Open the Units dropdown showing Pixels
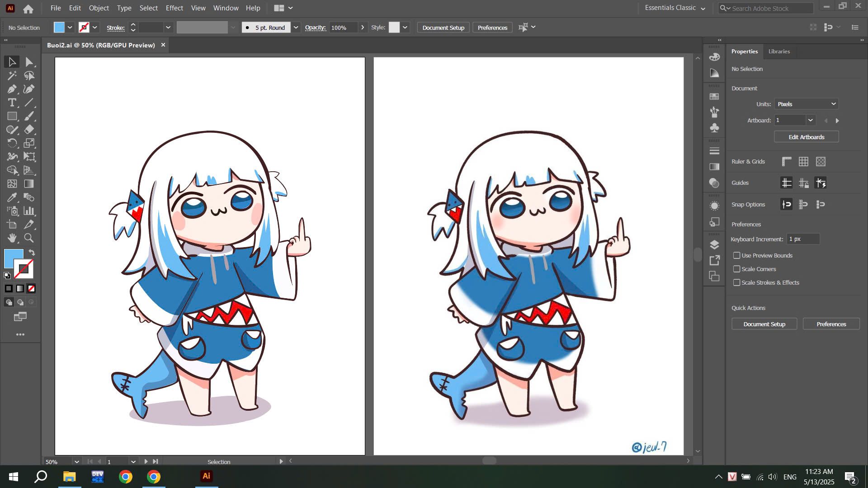The height and width of the screenshot is (488, 868). [x=807, y=104]
